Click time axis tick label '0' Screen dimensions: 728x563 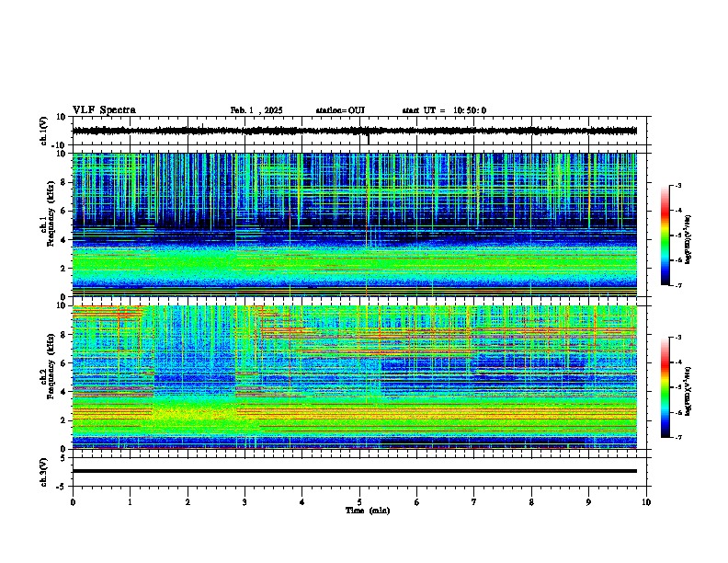point(73,502)
